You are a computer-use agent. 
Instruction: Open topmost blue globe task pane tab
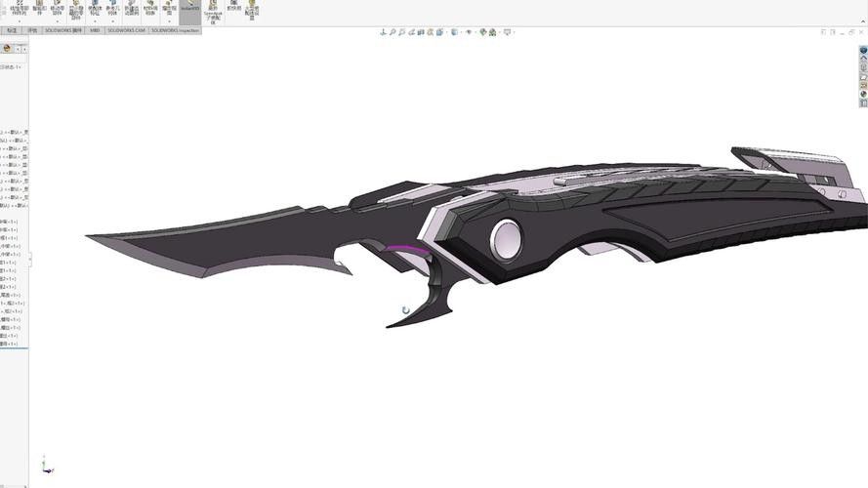coord(863,50)
